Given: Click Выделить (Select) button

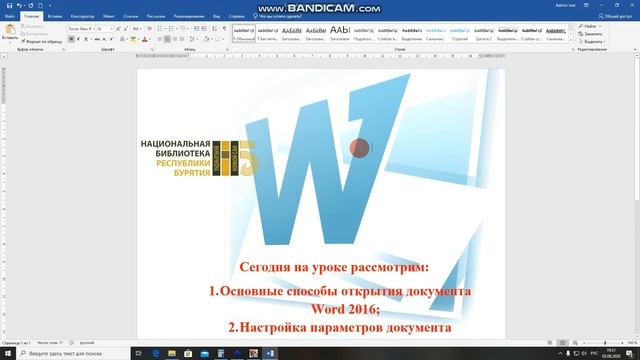Looking at the screenshot, I should [x=591, y=42].
